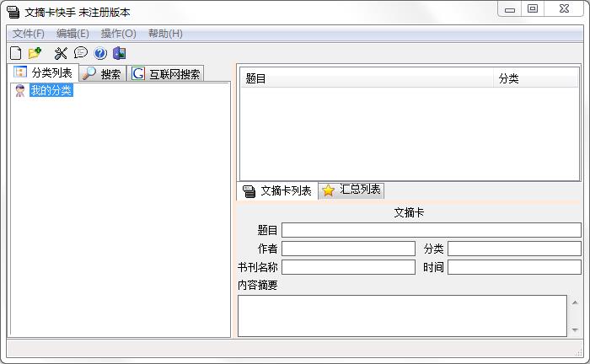Click the 内容摘要 scrollbar up arrow
590x364 pixels.
[x=575, y=302]
